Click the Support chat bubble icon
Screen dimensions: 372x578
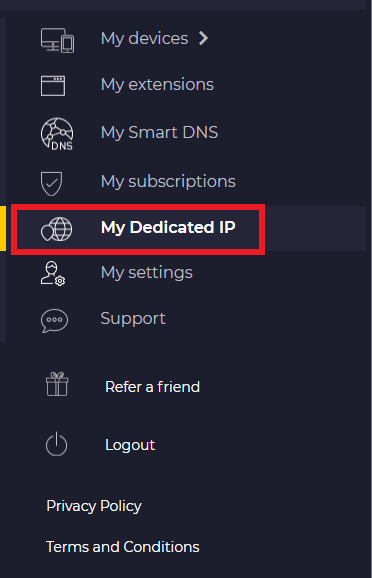click(x=54, y=321)
